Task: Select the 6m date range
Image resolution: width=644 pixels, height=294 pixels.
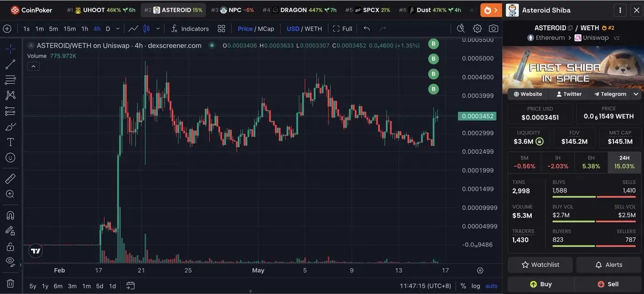Action: coord(58,286)
